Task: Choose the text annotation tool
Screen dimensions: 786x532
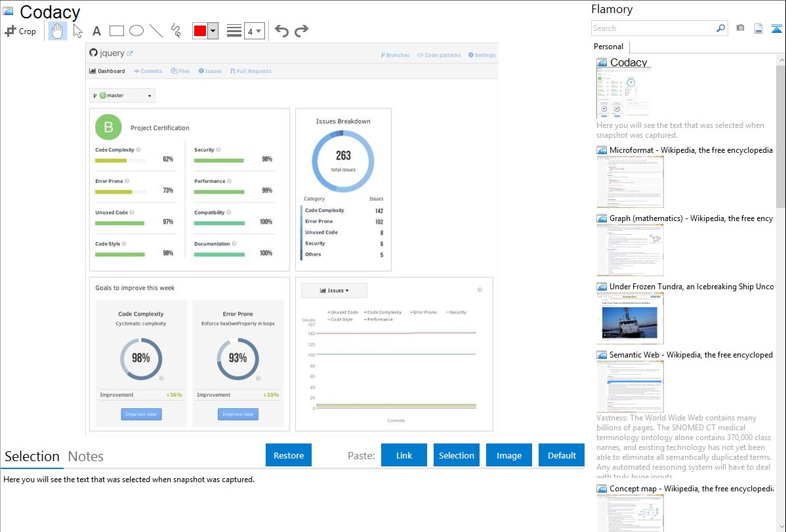Action: [x=96, y=31]
